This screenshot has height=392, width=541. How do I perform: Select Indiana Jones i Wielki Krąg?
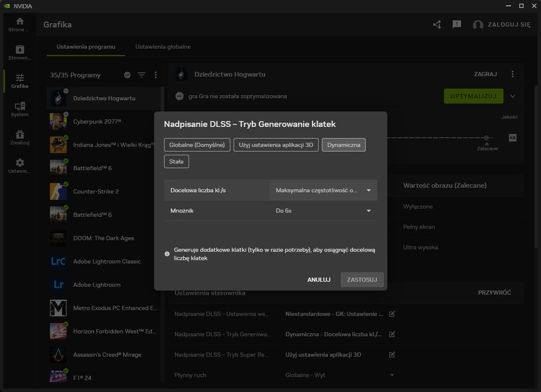(x=104, y=145)
